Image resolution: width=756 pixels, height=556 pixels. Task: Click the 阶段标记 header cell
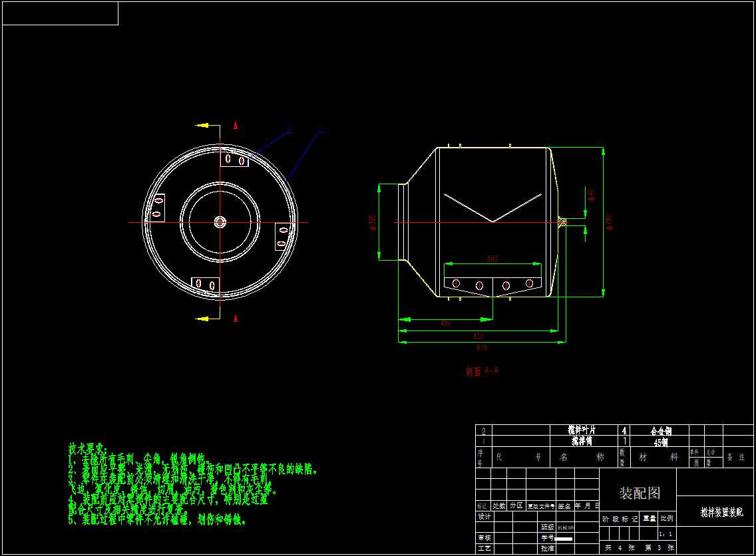coord(620,519)
